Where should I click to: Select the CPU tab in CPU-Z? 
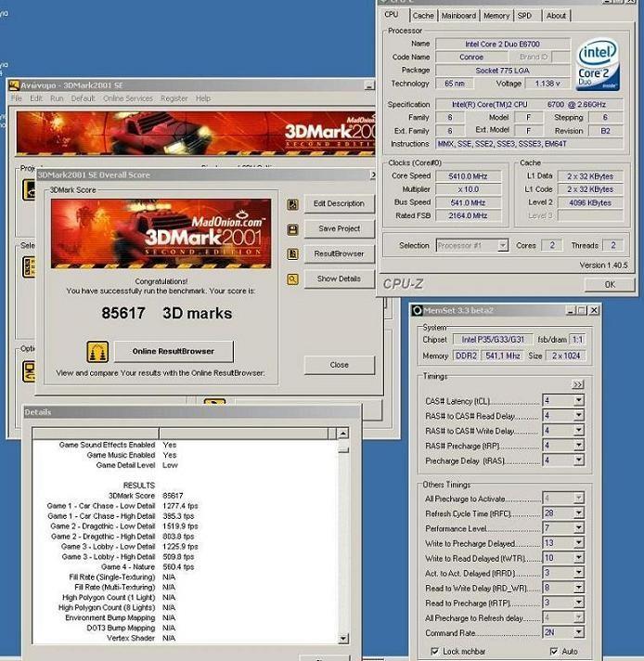click(x=392, y=15)
